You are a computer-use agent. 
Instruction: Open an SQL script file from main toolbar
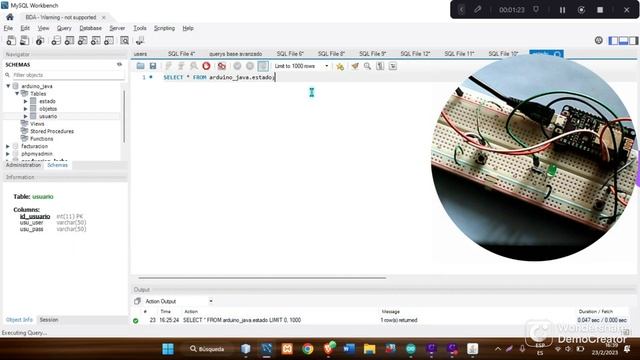pyautogui.click(x=25, y=40)
